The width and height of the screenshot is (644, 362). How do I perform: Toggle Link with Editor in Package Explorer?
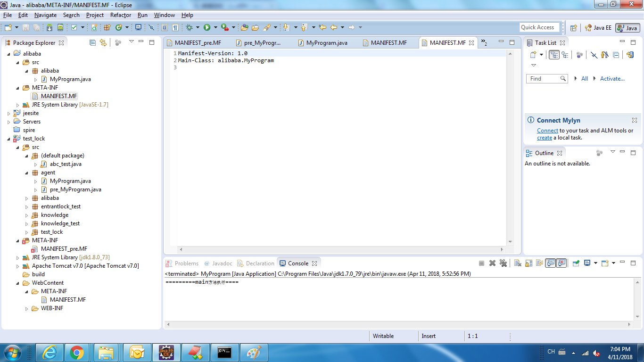(x=103, y=42)
